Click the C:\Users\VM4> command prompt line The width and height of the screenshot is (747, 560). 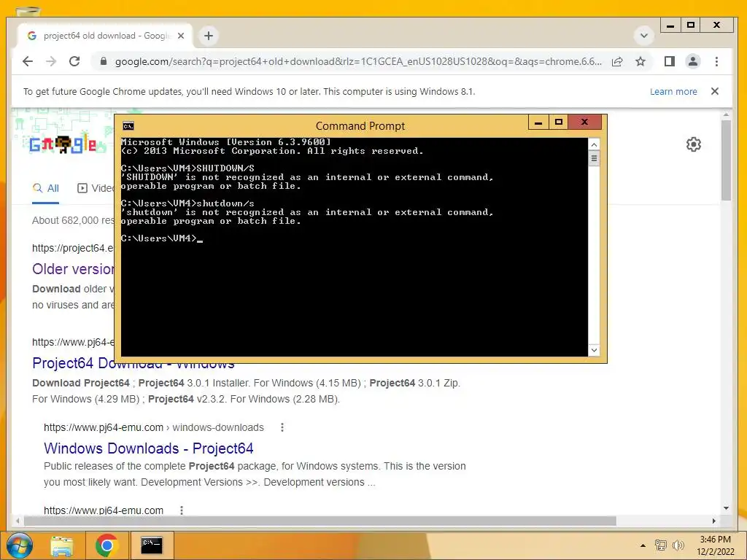(162, 238)
